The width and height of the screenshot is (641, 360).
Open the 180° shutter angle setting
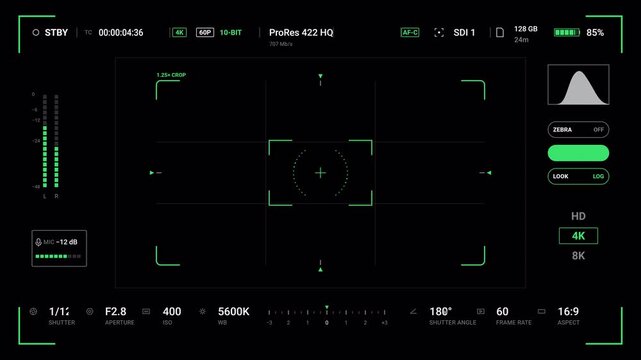[453, 315]
